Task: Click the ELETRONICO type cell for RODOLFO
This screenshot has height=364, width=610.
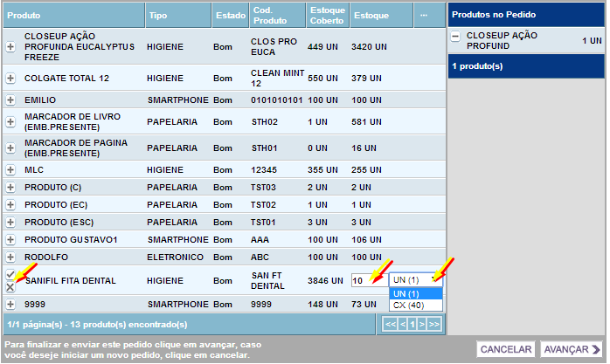Action: (175, 258)
